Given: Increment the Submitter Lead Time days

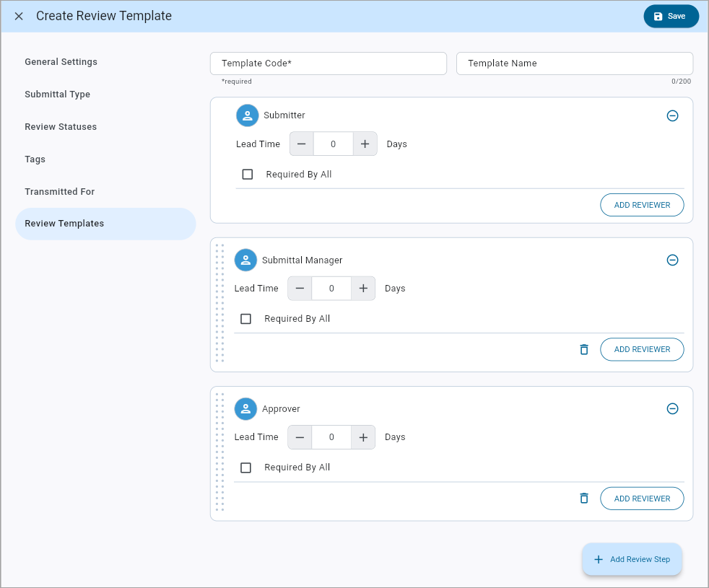Looking at the screenshot, I should click(x=365, y=144).
